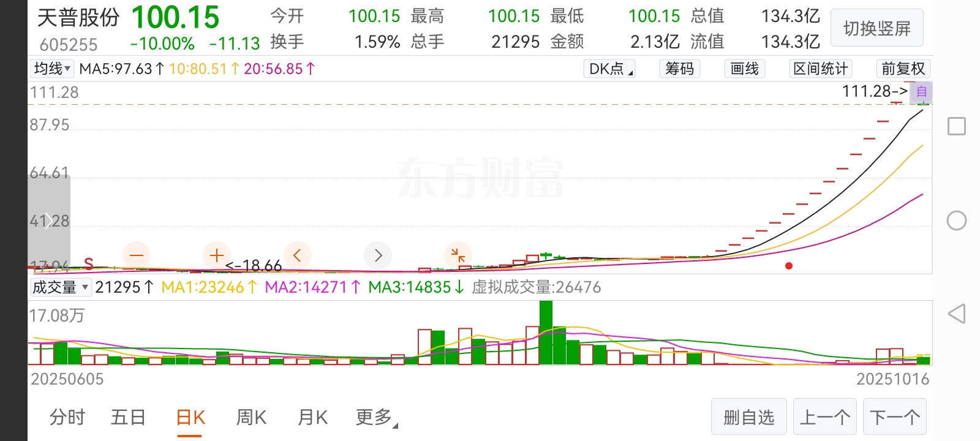The height and width of the screenshot is (441, 980).
Task: Tap the MA2:14271 volume value
Action: coord(312,287)
